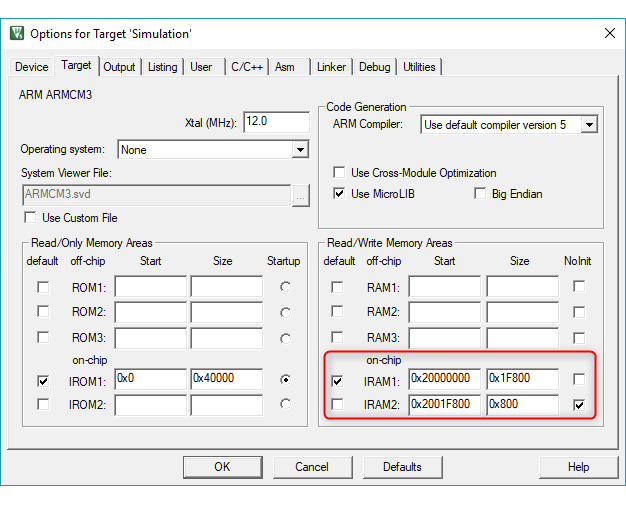The height and width of the screenshot is (505, 626).
Task: Switch to the C/C++ tab
Action: pos(246,67)
